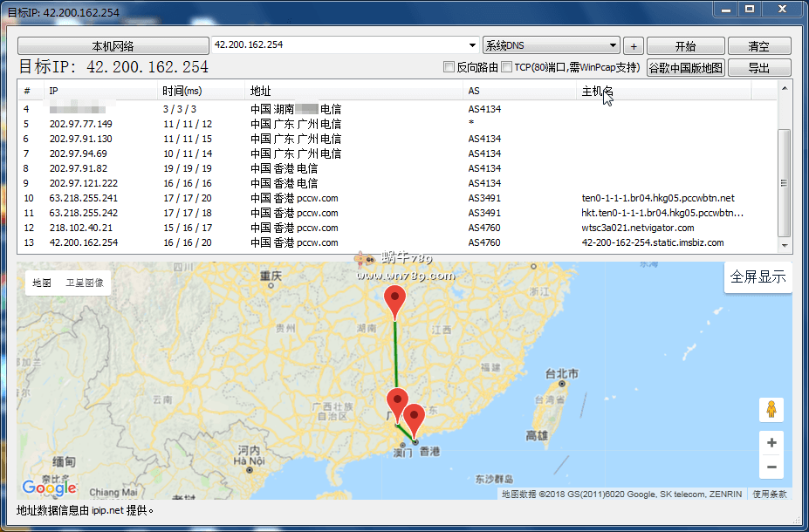Zoom in on the map
Image resolution: width=809 pixels, height=532 pixels.
click(x=771, y=443)
